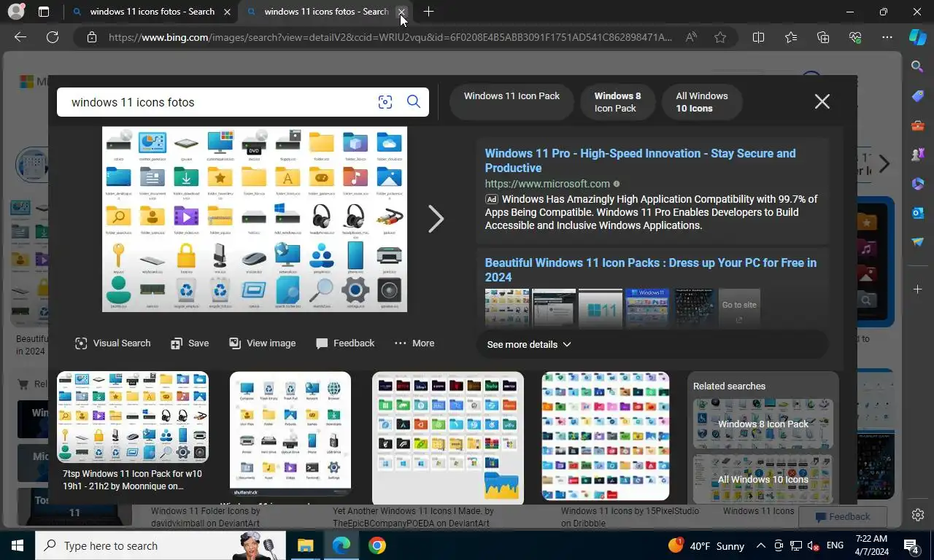Switch to first windows 11 icons fotos tab
This screenshot has width=934, height=560.
152,12
